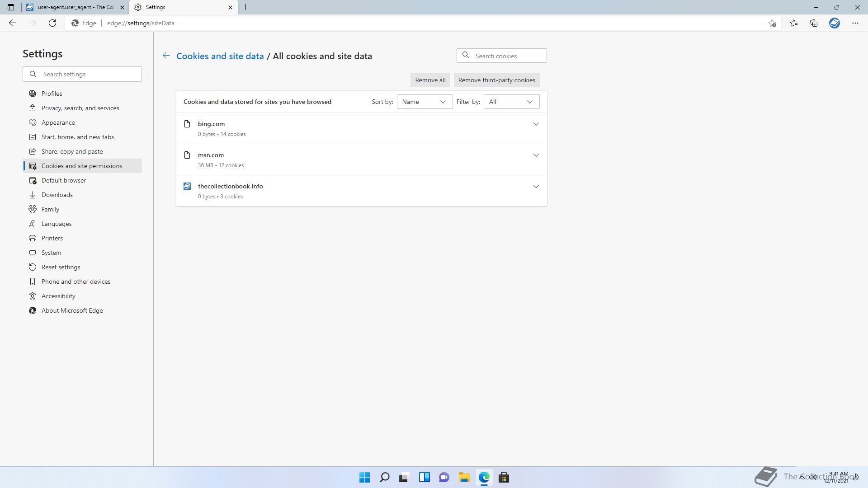Open the Collections icon in toolbar
868x488 pixels.
point(814,23)
